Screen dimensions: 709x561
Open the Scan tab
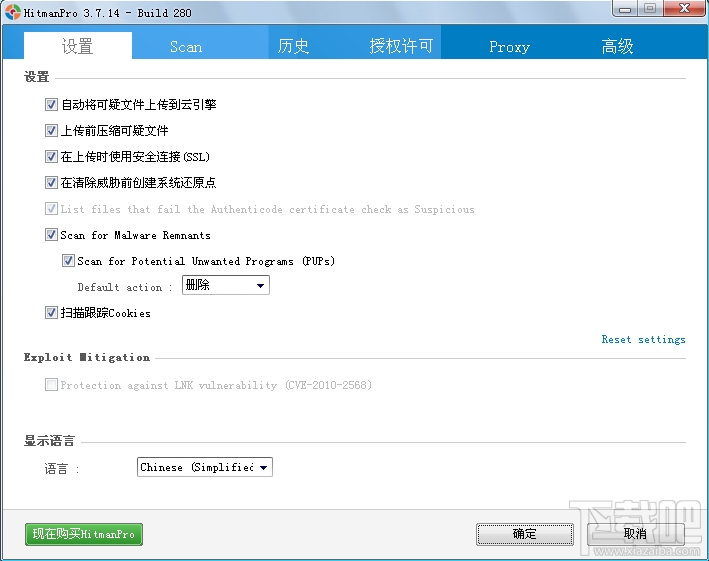(186, 47)
